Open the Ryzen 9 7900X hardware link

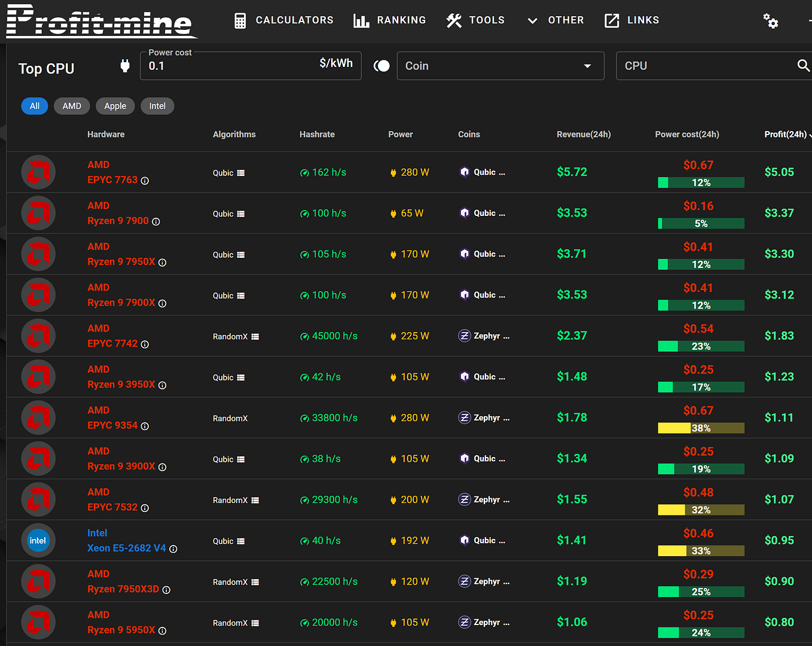[121, 303]
